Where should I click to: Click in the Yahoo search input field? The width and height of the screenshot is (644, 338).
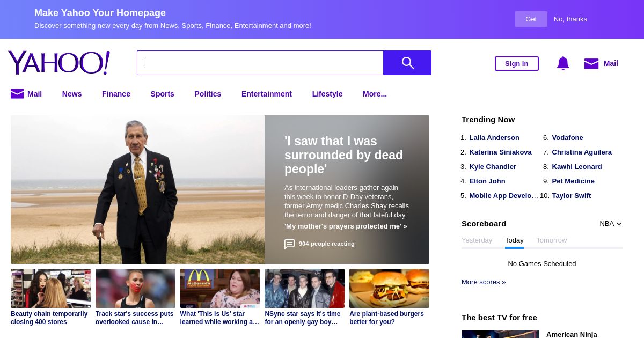point(260,63)
